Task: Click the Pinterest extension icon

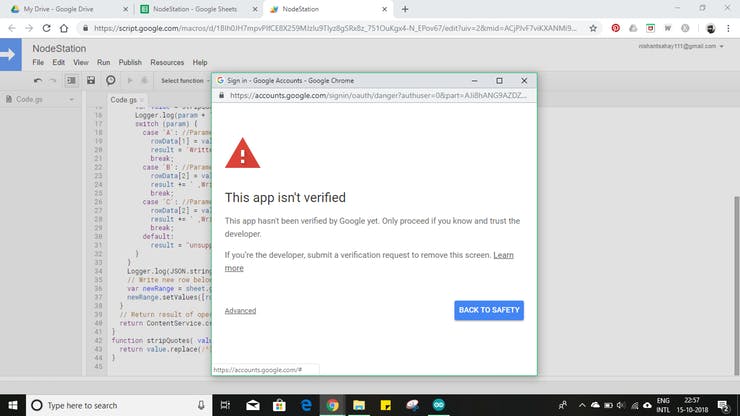Action: point(615,28)
